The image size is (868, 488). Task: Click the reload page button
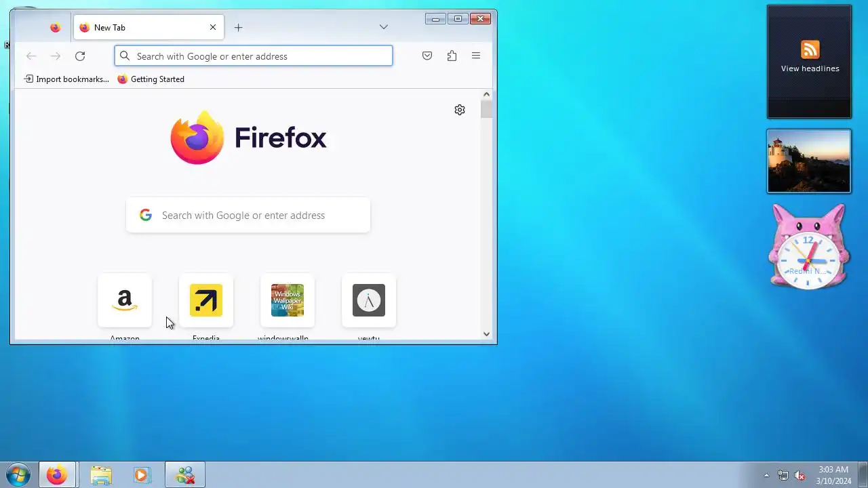click(x=80, y=56)
